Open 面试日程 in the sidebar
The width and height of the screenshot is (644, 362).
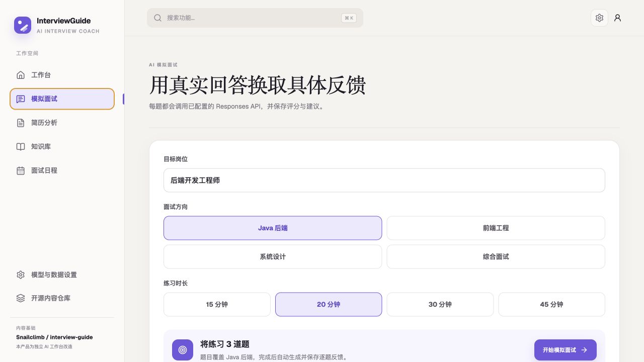click(x=62, y=170)
